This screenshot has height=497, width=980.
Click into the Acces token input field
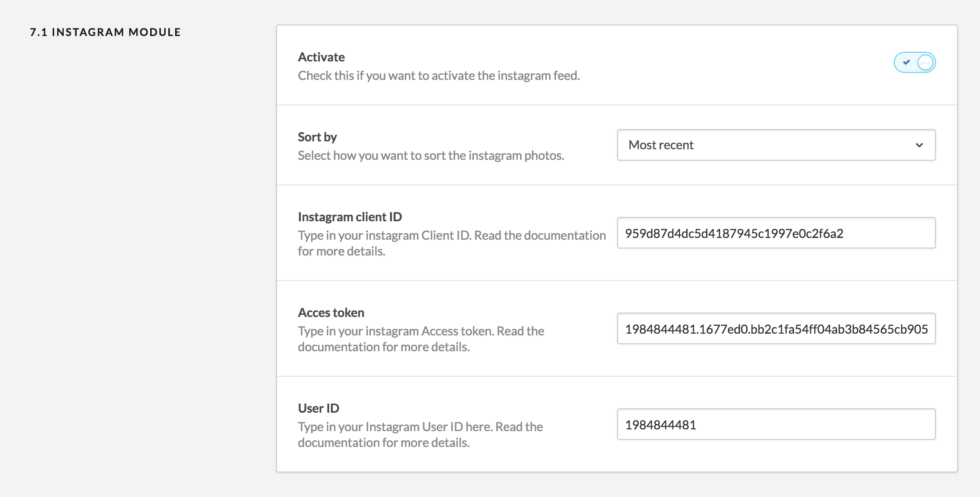(x=776, y=329)
